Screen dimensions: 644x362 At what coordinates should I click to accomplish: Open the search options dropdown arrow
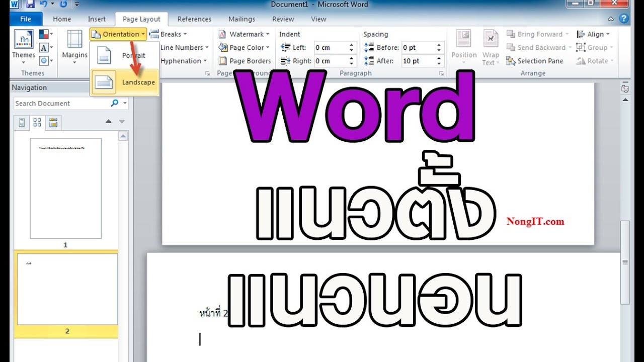click(125, 104)
